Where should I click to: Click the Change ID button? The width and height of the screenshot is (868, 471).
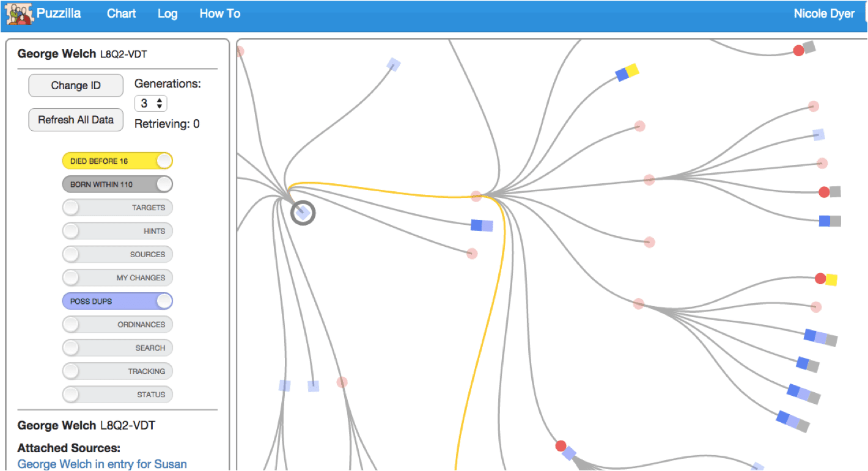tap(76, 86)
